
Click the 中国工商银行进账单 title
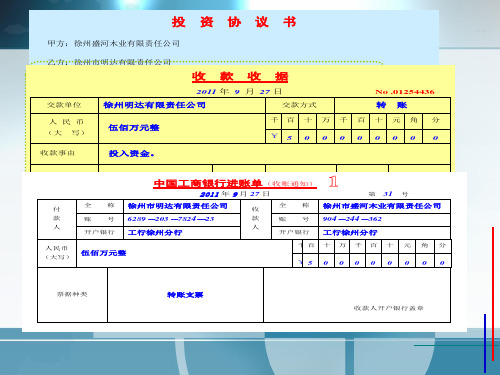(x=208, y=183)
